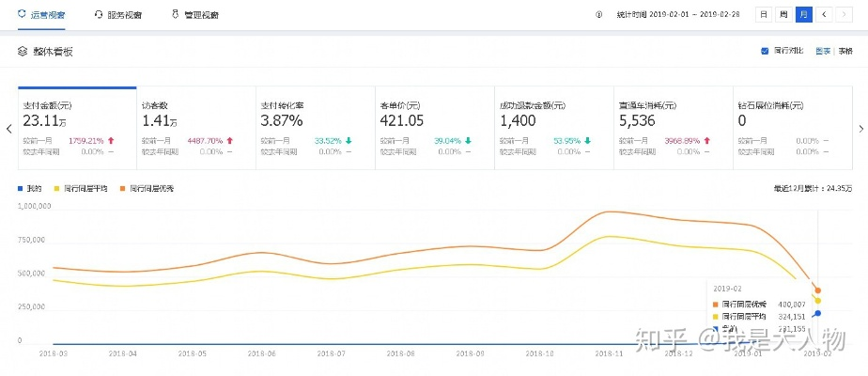The width and height of the screenshot is (868, 376).
Task: Toggle the 同行对比 checkbox
Action: 765,52
